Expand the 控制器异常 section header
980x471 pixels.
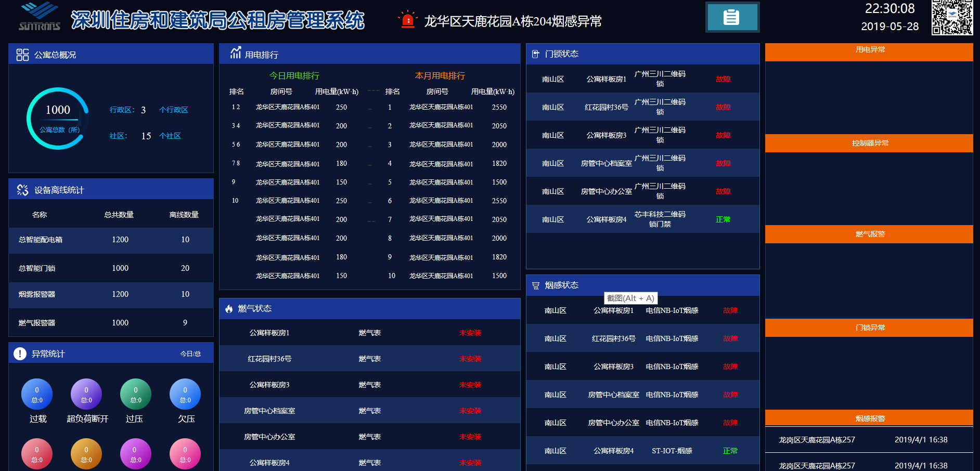(x=869, y=143)
